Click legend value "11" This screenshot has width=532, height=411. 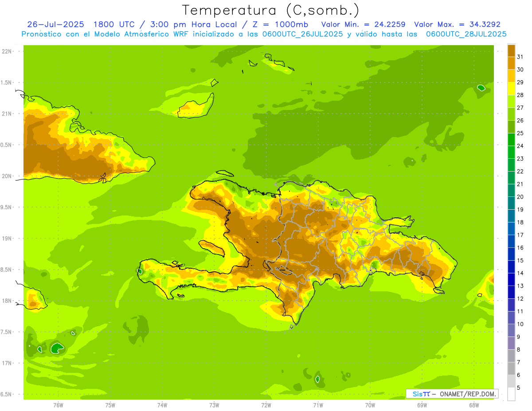click(520, 311)
